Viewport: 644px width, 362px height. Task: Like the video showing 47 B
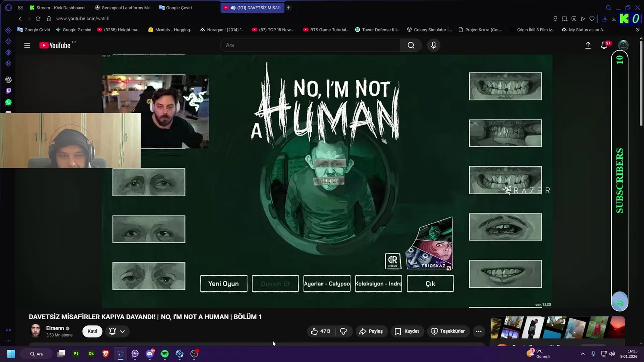coord(320,331)
